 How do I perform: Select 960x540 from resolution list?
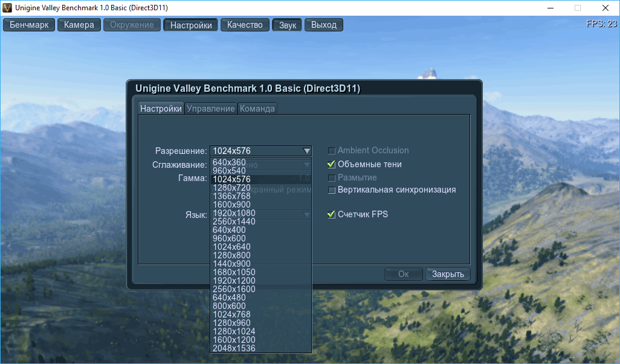pos(261,171)
